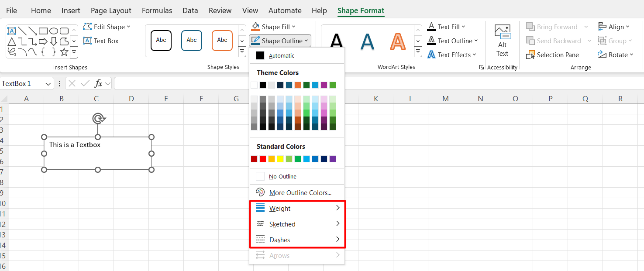This screenshot has height=271, width=644.
Task: Pick the orange theme color swatch
Action: click(298, 85)
